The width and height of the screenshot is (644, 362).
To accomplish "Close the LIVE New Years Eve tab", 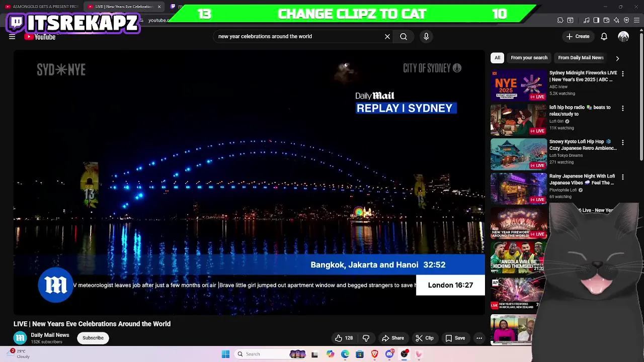I will pos(159,7).
